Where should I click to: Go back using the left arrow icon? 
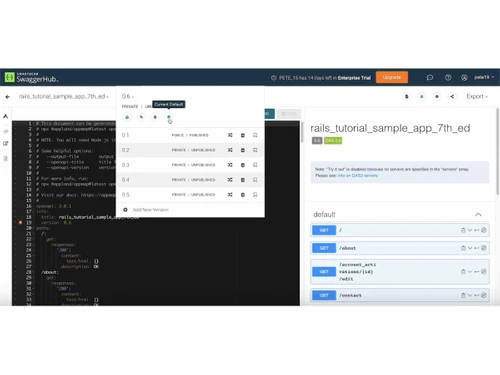point(8,97)
